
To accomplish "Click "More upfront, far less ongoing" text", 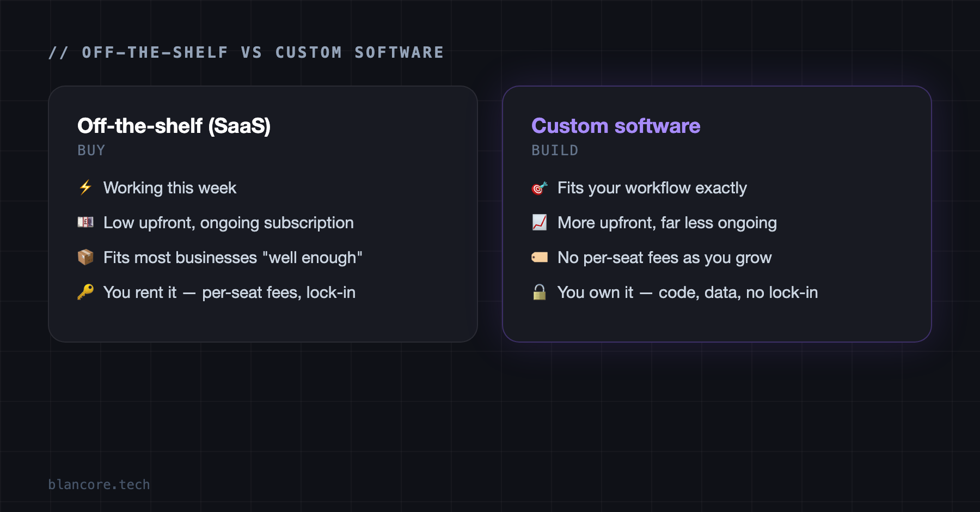I will [667, 223].
